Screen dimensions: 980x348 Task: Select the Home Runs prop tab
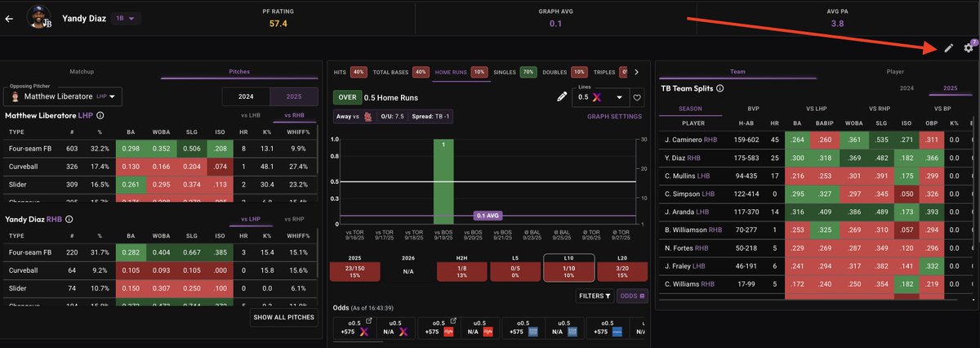click(x=461, y=72)
